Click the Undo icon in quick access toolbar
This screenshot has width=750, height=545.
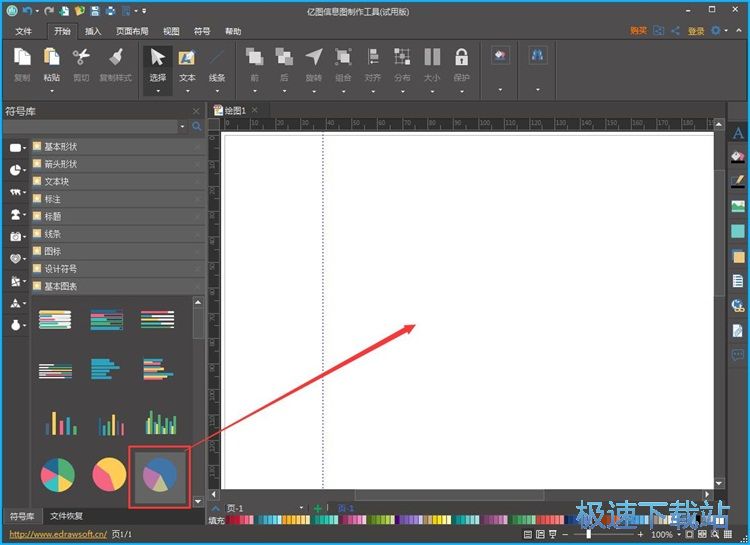27,11
